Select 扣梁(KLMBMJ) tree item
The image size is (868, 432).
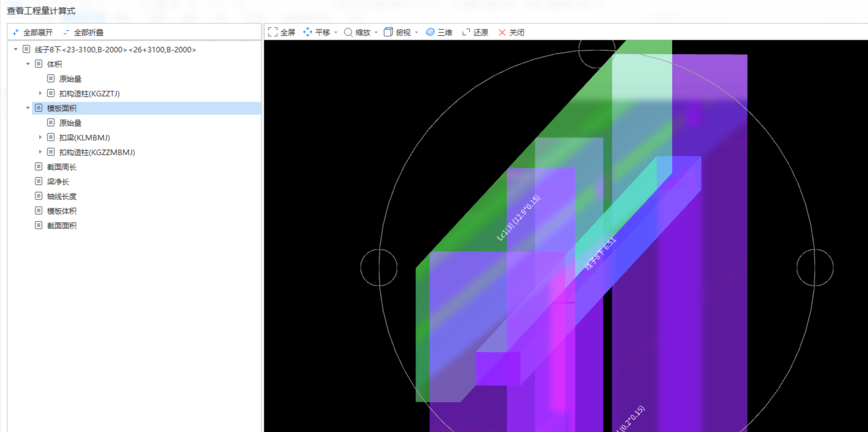pyautogui.click(x=85, y=137)
